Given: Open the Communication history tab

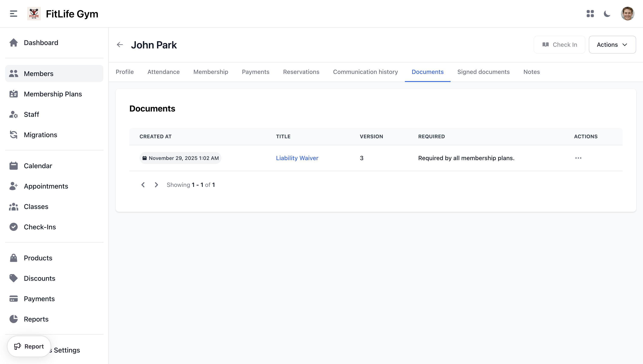Looking at the screenshot, I should [366, 72].
